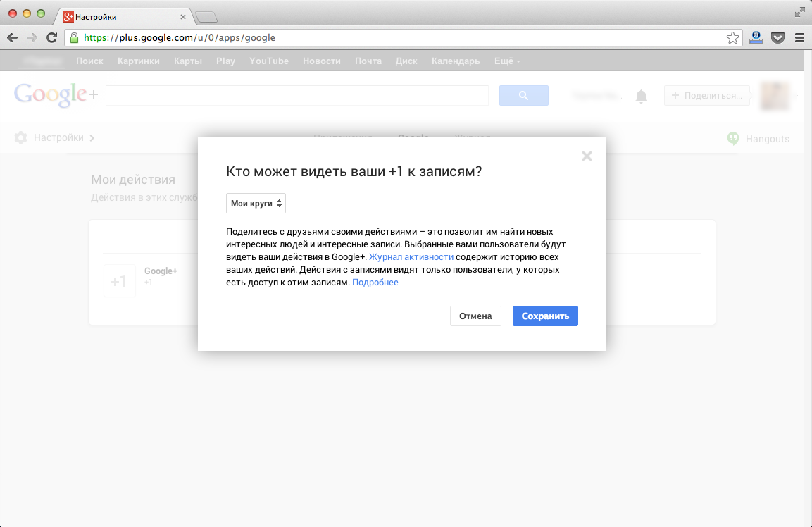Go forward using the browser forward arrow
This screenshot has width=812, height=527.
click(32, 38)
